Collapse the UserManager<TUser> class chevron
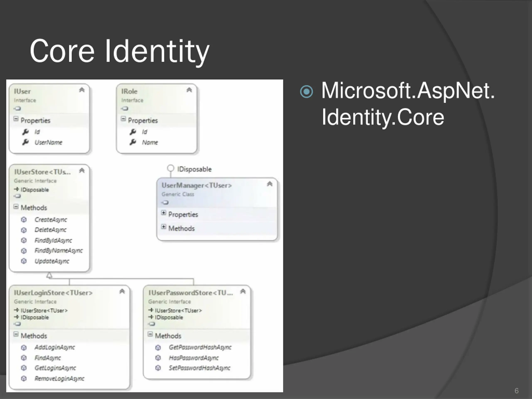Viewport: 532px width, 399px height. click(x=270, y=184)
